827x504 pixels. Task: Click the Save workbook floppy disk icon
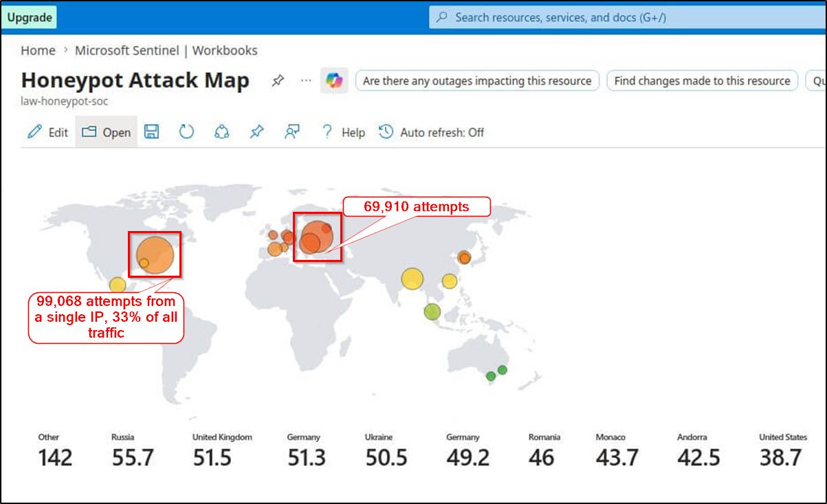[x=152, y=131]
